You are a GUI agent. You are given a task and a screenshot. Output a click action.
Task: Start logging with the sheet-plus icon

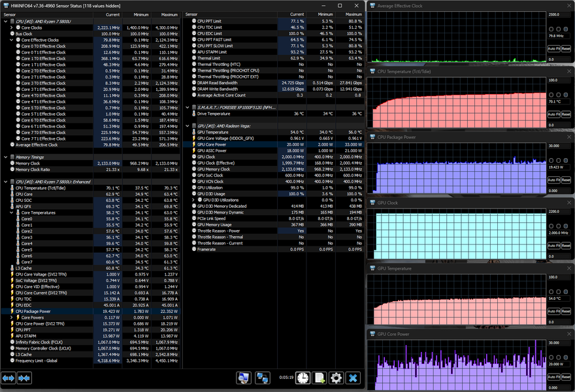320,378
